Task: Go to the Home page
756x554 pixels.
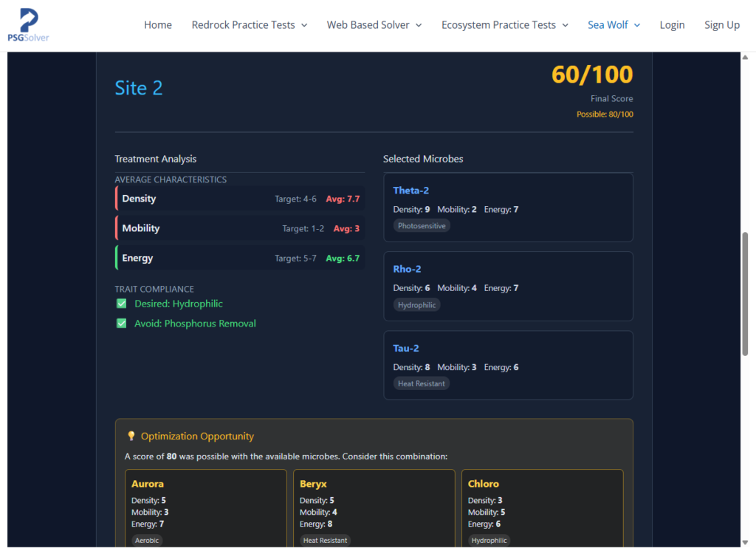Action: (158, 25)
